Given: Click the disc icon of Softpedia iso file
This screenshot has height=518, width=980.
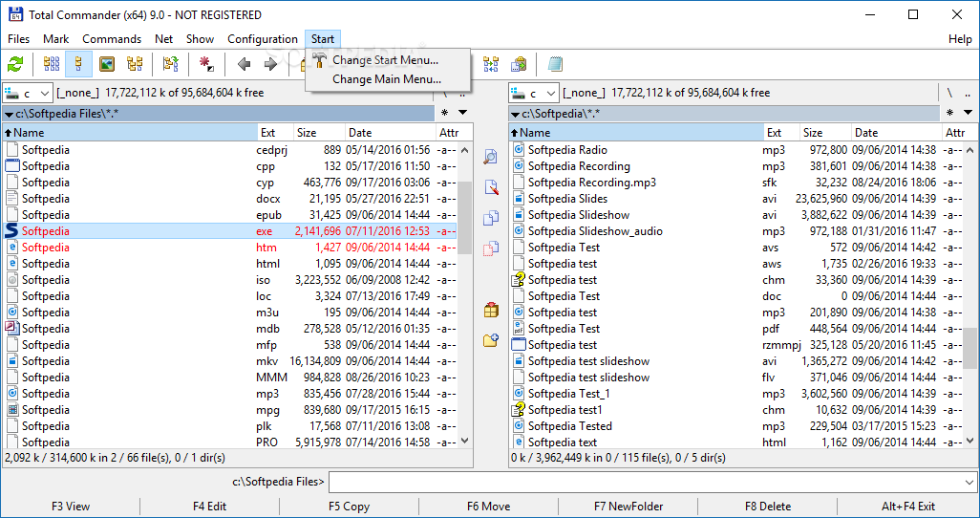Looking at the screenshot, I should [12, 280].
